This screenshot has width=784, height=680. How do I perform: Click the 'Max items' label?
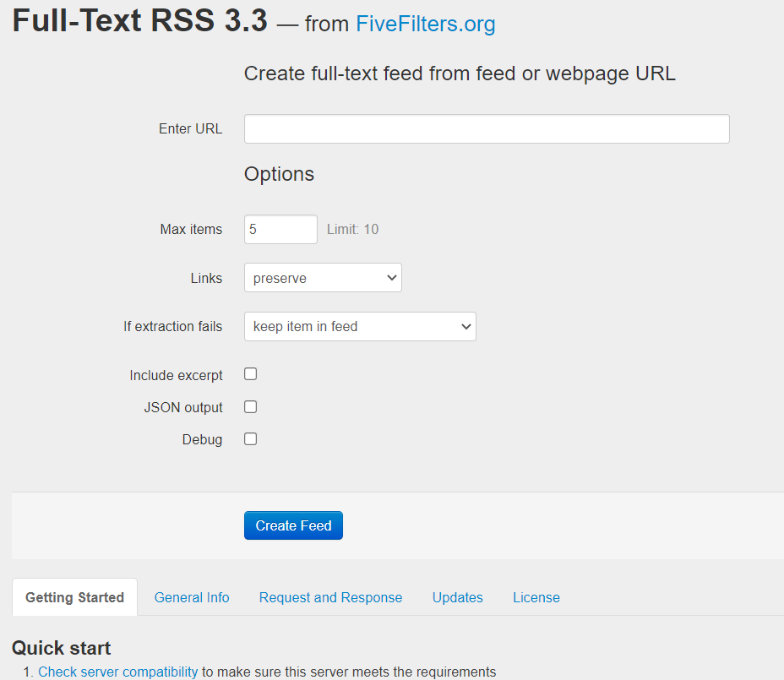pos(191,230)
